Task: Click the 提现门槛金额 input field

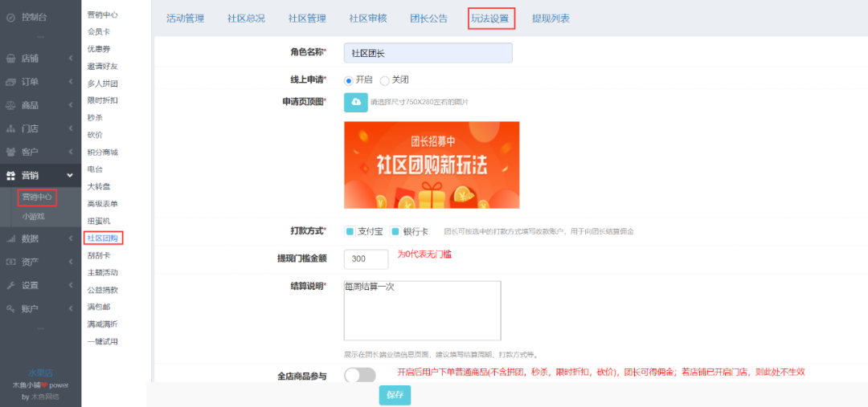Action: point(366,258)
